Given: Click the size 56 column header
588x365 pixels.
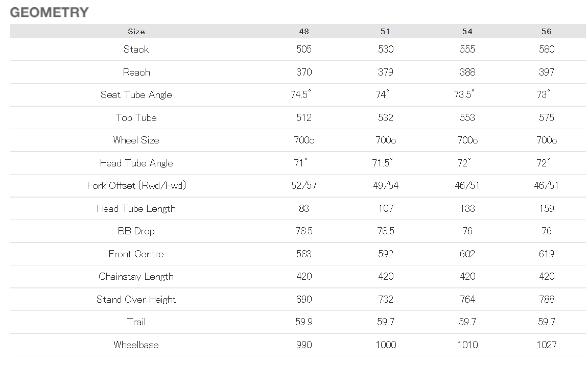Looking at the screenshot, I should pos(547,32).
